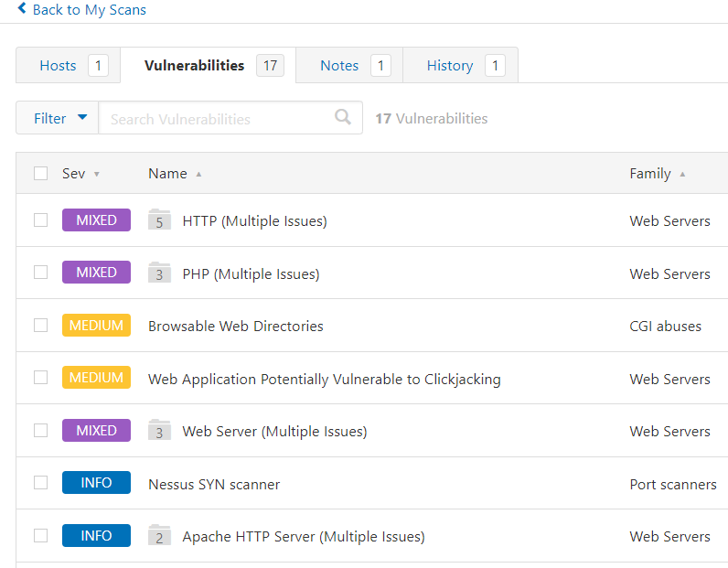Click the MEDIUM badge on Clickjacking row
The height and width of the screenshot is (568, 728).
coord(97,378)
